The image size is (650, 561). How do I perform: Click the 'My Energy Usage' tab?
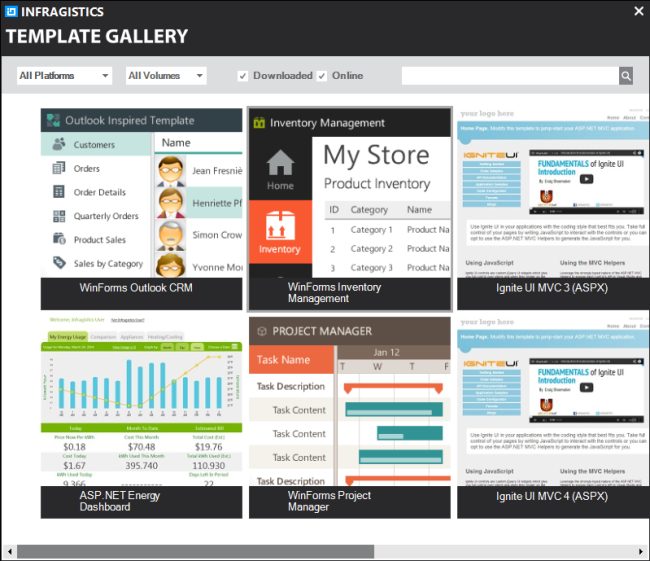68,337
